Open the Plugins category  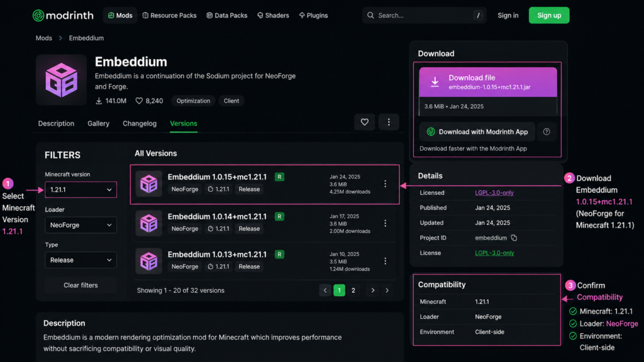click(x=313, y=15)
